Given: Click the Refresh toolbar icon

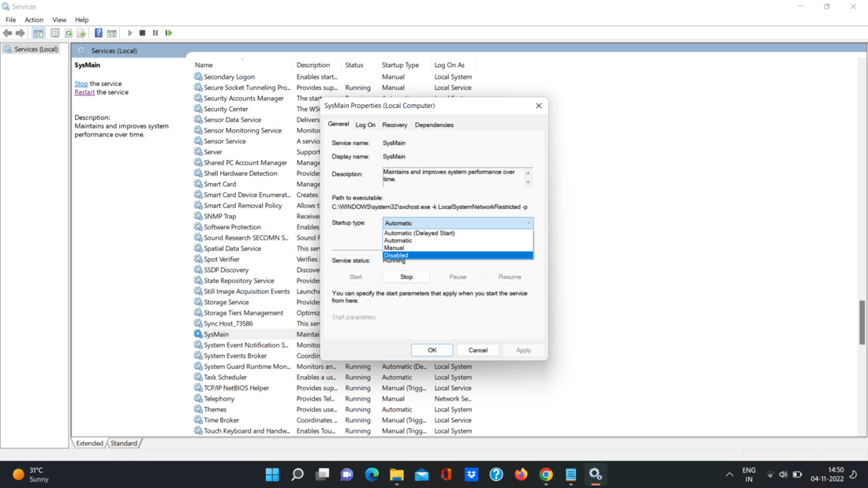Looking at the screenshot, I should tap(69, 33).
